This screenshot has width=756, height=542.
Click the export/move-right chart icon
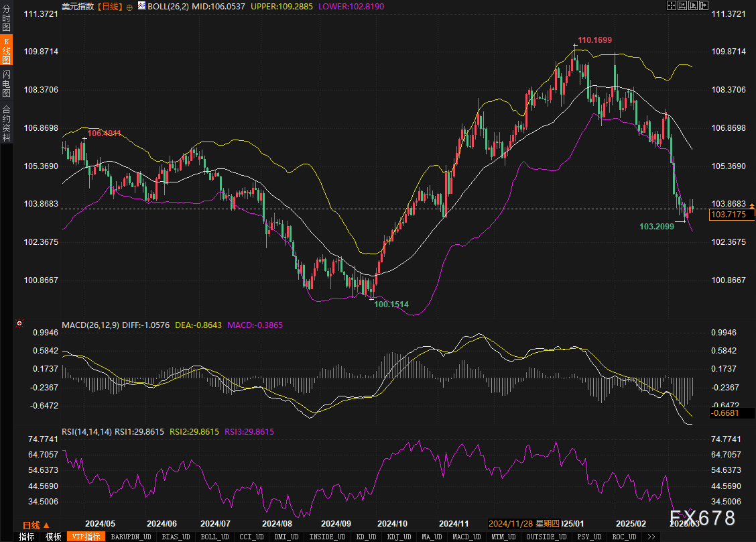(x=704, y=5)
